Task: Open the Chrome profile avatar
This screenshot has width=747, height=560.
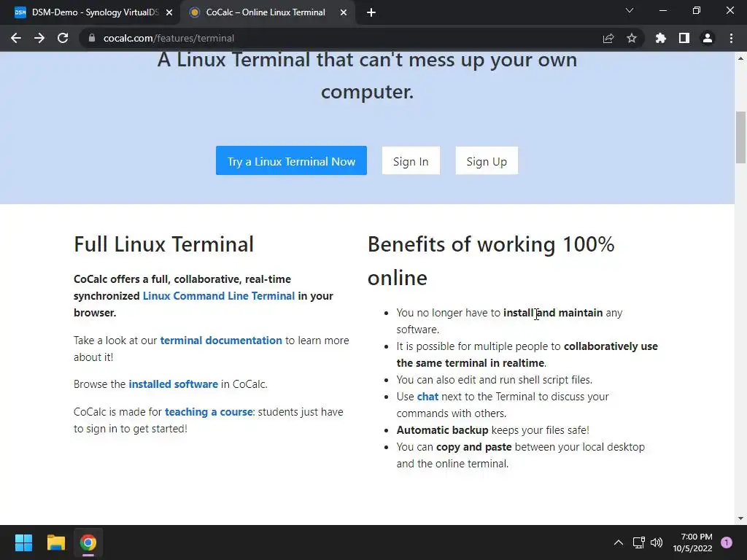Action: click(708, 38)
